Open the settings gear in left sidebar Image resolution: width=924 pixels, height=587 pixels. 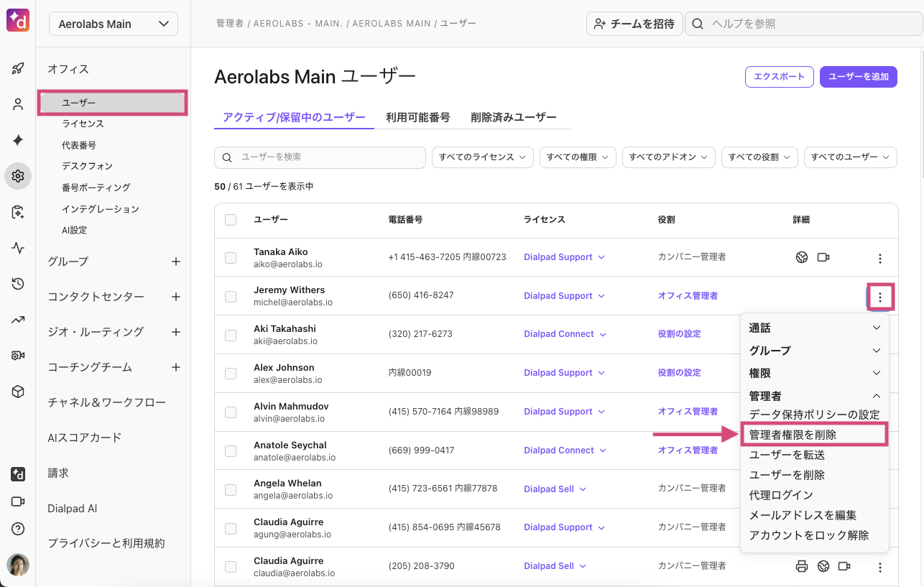[18, 176]
